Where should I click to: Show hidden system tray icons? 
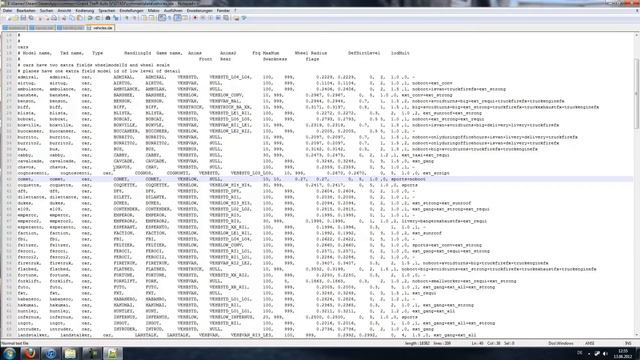(589, 353)
